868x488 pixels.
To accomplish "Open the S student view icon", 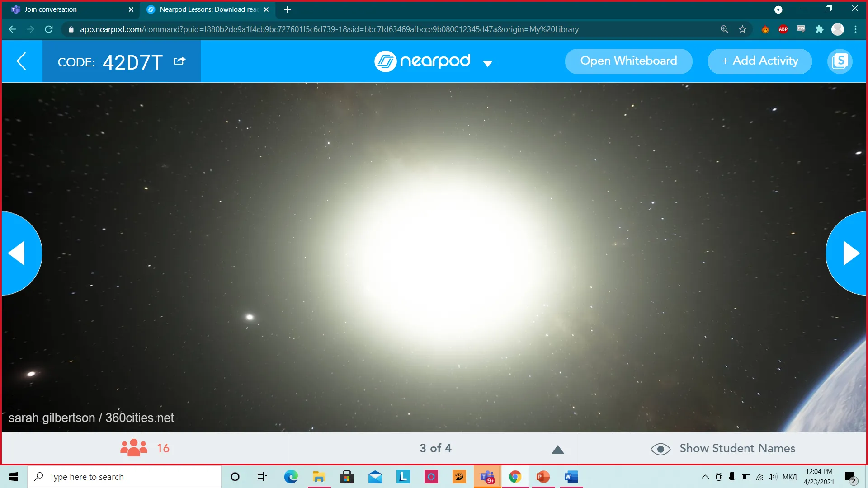I will click(840, 61).
